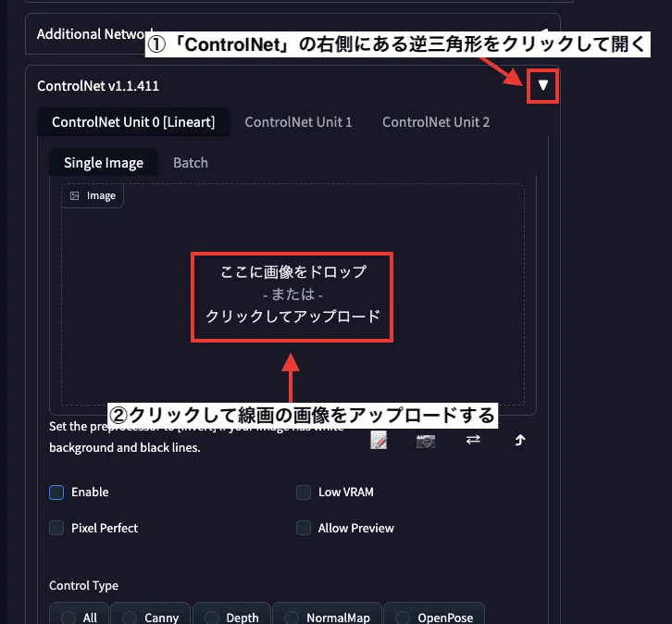Click the mirror webcam swap arrows icon
The image size is (672, 624).
click(x=473, y=440)
